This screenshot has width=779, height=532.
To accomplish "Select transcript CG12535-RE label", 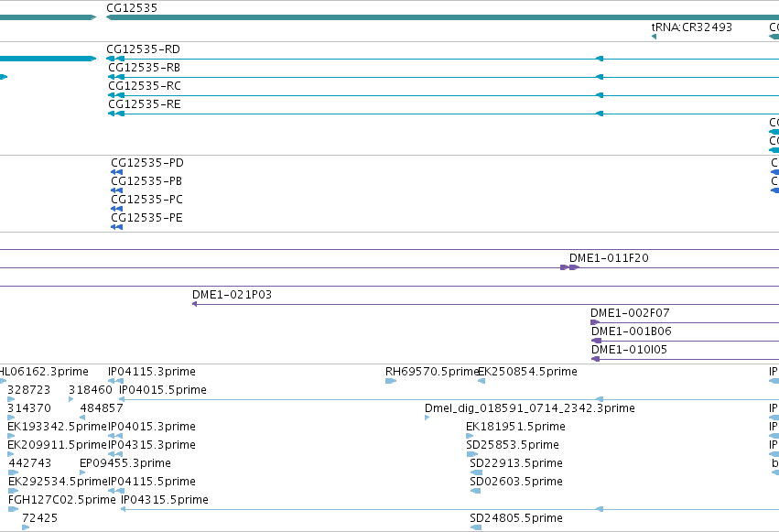I will [x=145, y=104].
